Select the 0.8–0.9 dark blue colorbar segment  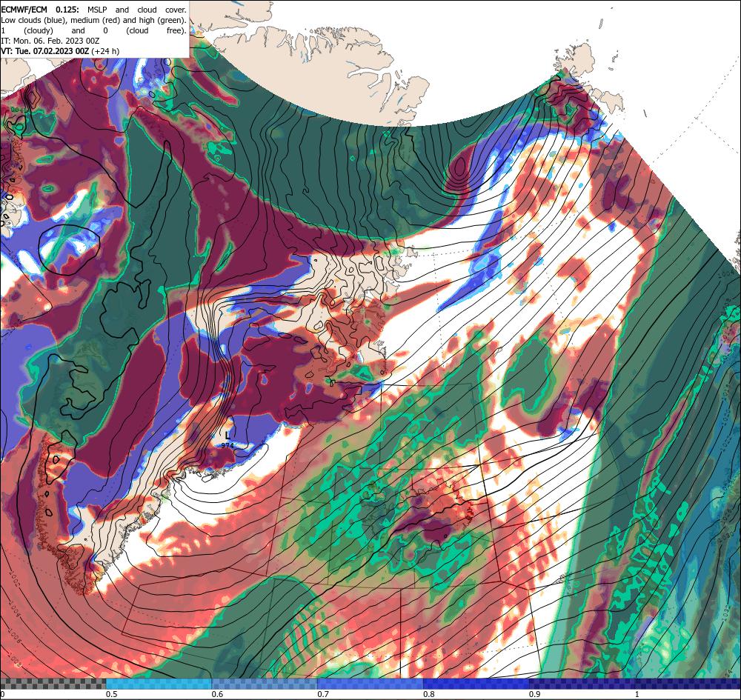[476, 684]
